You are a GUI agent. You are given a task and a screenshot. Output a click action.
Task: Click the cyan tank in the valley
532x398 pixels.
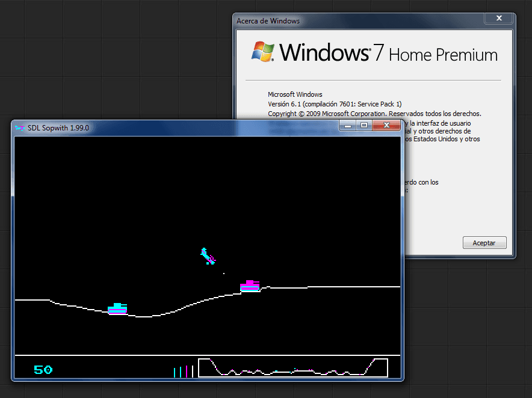(x=117, y=308)
